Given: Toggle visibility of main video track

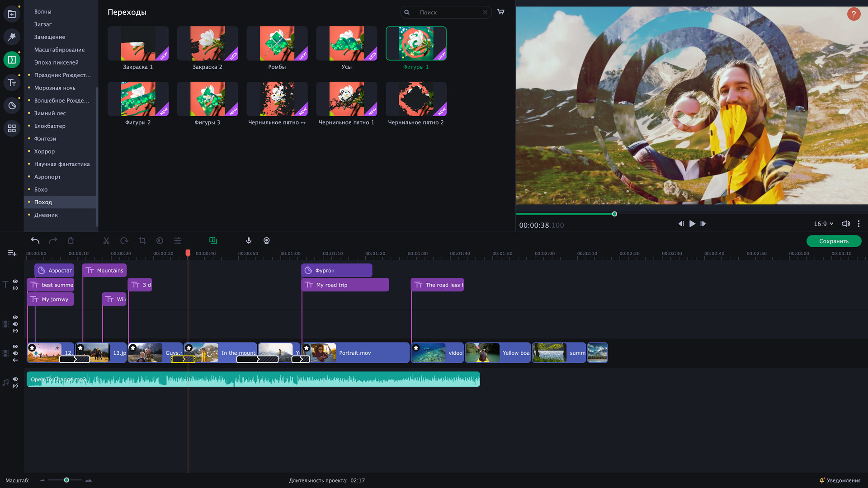Looking at the screenshot, I should point(15,347).
